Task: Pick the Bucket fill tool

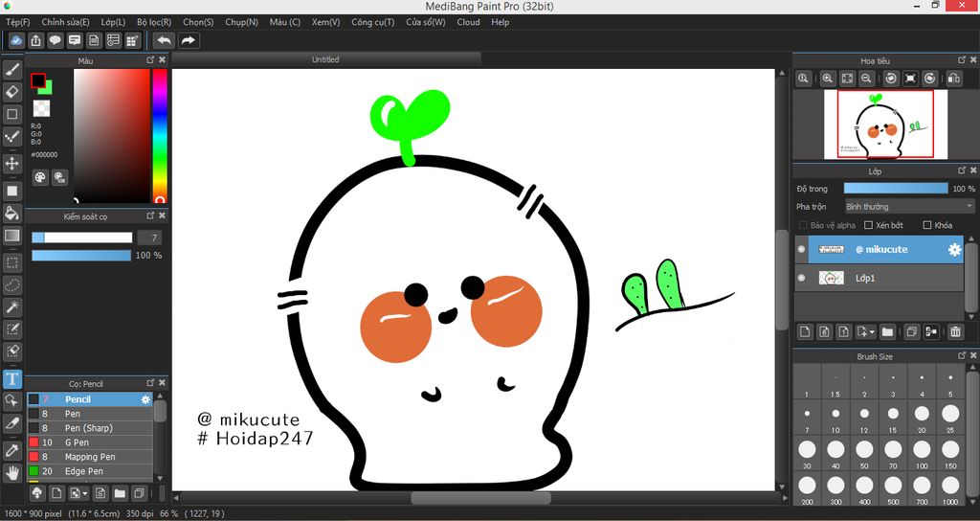Action: click(x=12, y=213)
